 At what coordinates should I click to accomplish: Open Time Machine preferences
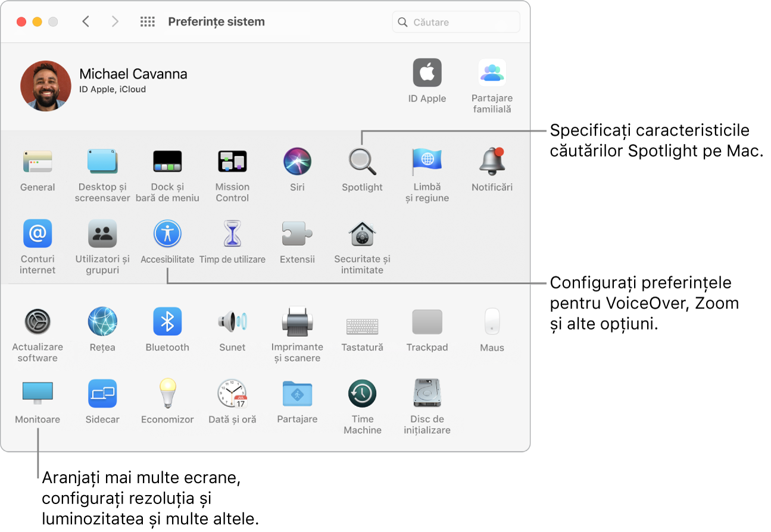362,393
